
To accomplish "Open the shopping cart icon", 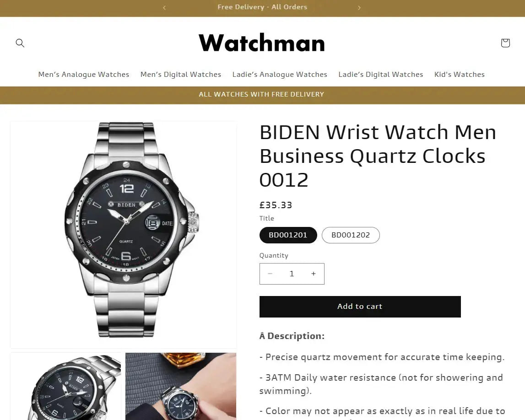I will [505, 43].
